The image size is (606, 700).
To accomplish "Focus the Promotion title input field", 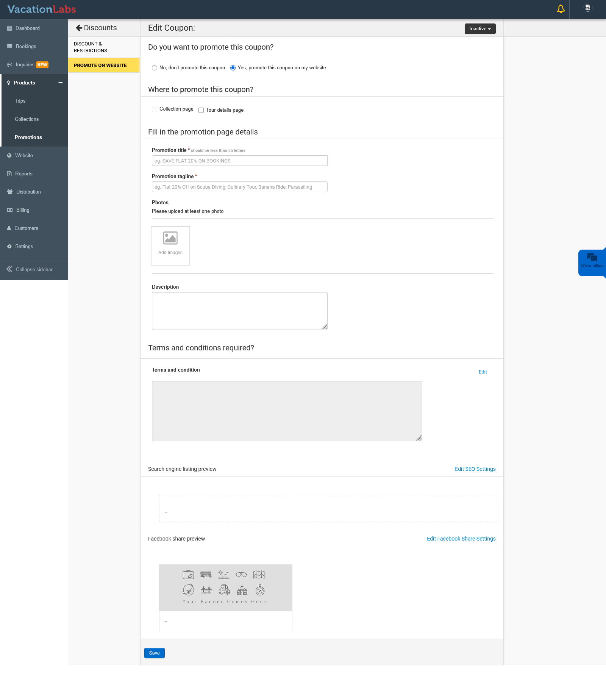I will coord(239,161).
